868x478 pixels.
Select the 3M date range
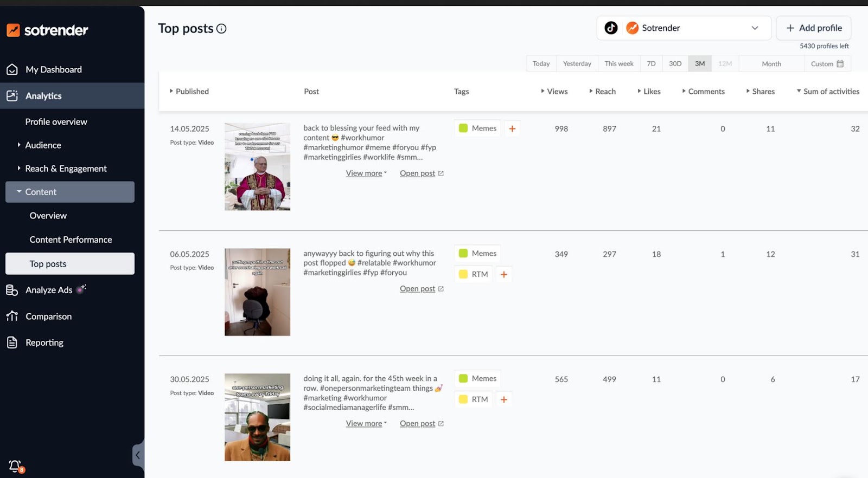700,63
